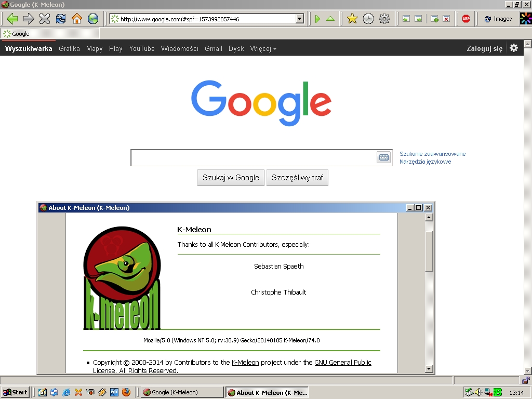Screen dimensions: 532x399
Task: Launch the KMP player quick launch icon
Action: (114, 392)
